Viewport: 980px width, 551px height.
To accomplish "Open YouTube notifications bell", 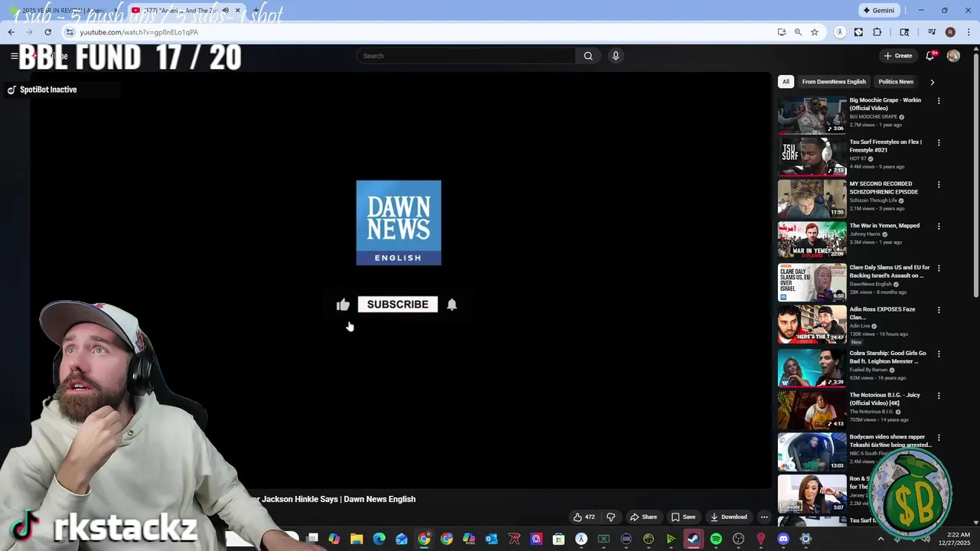I will (930, 56).
